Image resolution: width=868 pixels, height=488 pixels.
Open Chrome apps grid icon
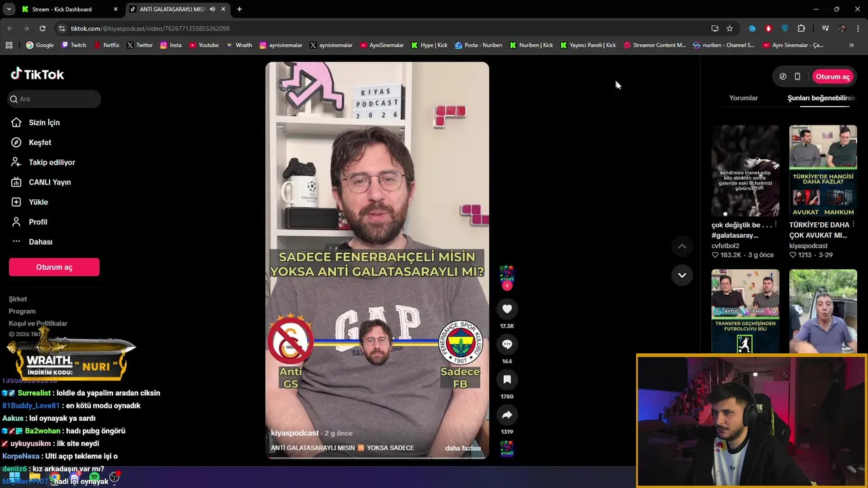(x=9, y=45)
